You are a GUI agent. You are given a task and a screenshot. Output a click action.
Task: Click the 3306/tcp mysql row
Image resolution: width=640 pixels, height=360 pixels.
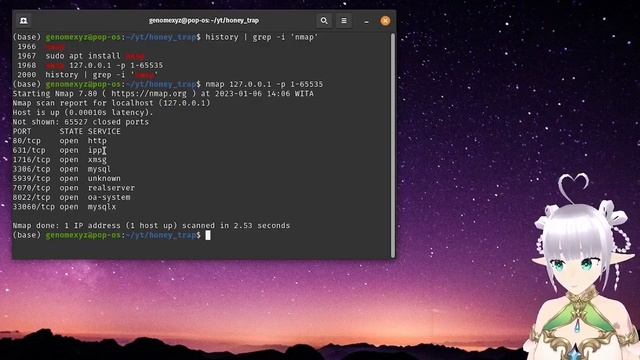point(62,169)
